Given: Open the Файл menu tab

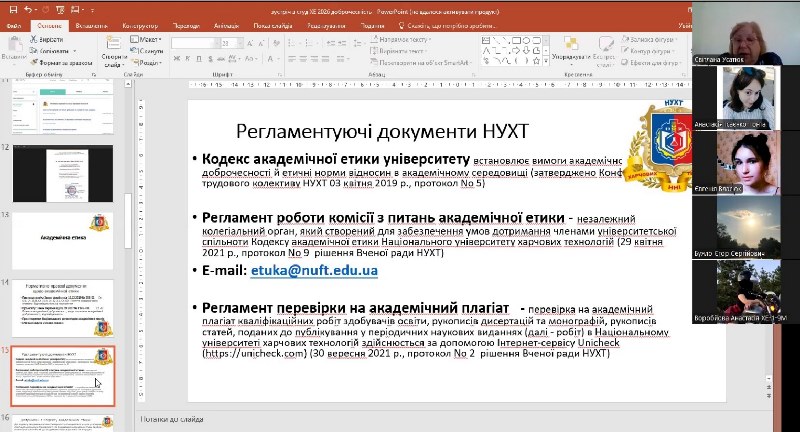Looking at the screenshot, I should point(14,26).
